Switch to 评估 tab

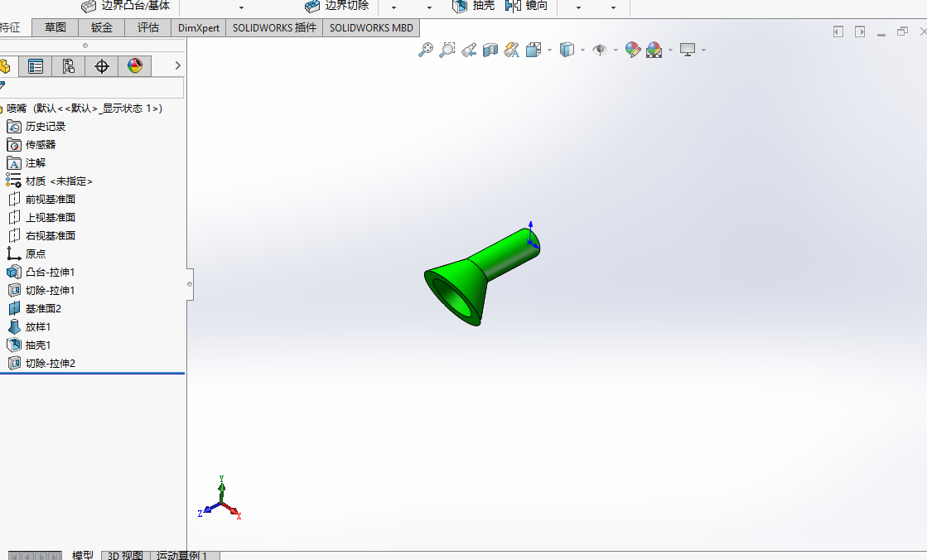(x=147, y=28)
